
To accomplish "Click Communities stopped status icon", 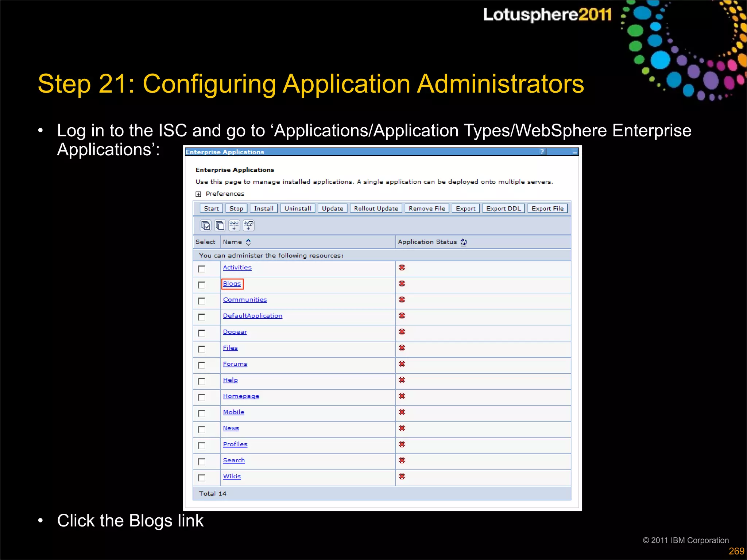I will 402,300.
